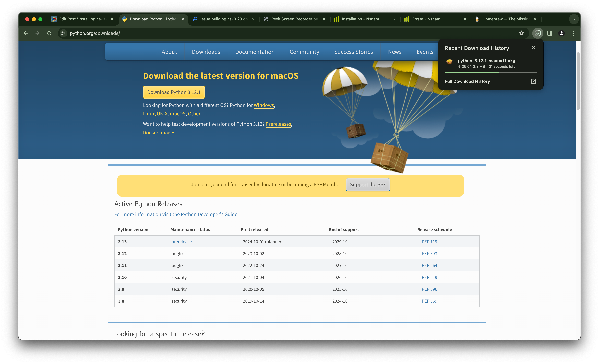Screen dimensions: 599x364
Task: Click the page vertical scrollbar
Action: 578,81
